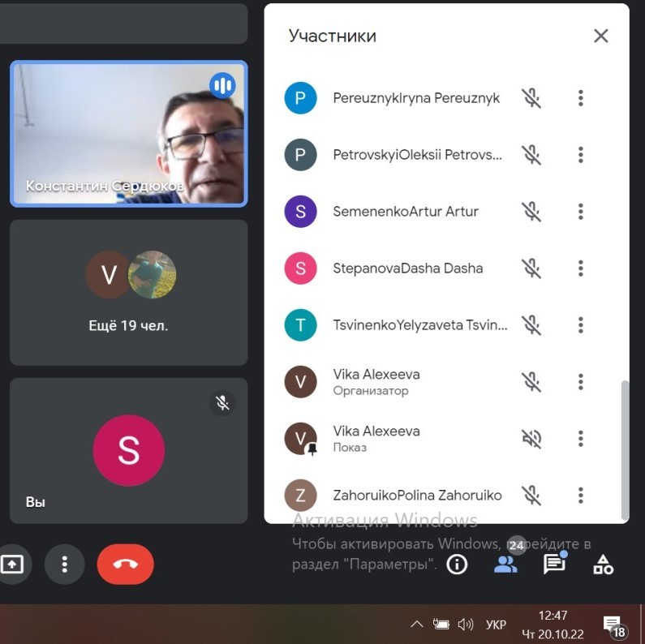Screen dimensions: 645x644
Task: Click the speaking indicator on Константин's tile
Action: pos(222,85)
